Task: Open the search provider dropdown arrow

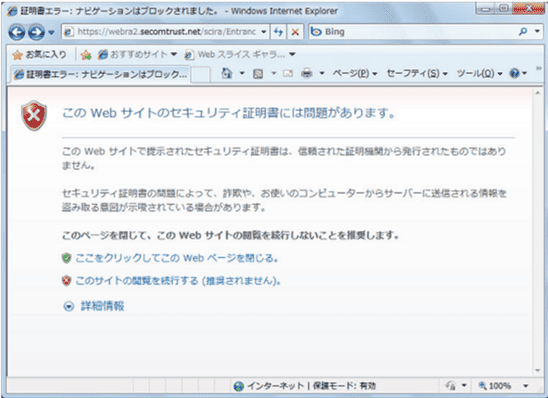Action: (x=537, y=31)
